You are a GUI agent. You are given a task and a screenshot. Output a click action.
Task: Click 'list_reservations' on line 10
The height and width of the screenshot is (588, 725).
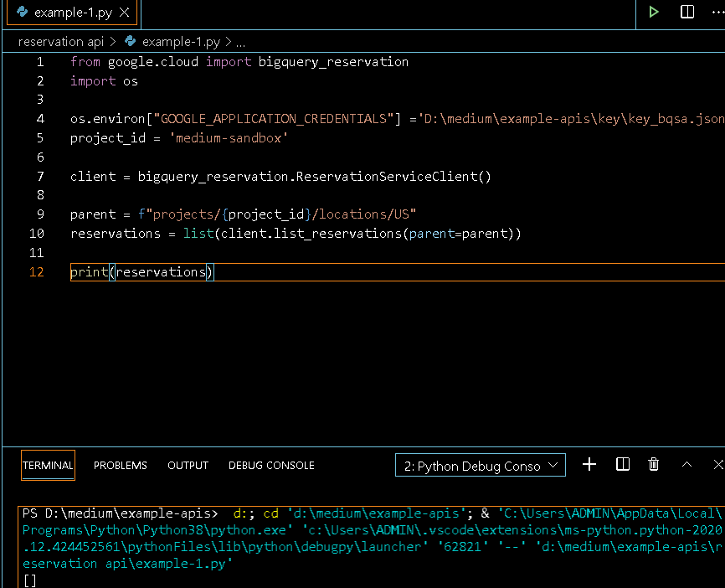pyautogui.click(x=337, y=233)
